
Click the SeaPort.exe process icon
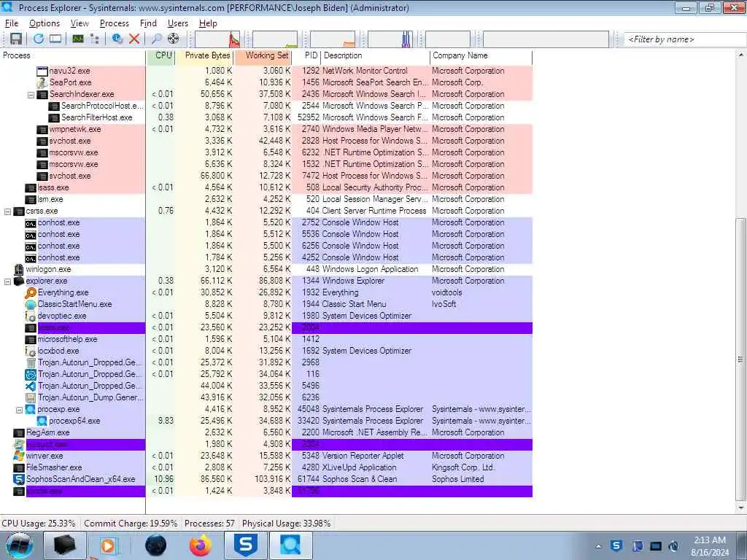click(x=42, y=82)
